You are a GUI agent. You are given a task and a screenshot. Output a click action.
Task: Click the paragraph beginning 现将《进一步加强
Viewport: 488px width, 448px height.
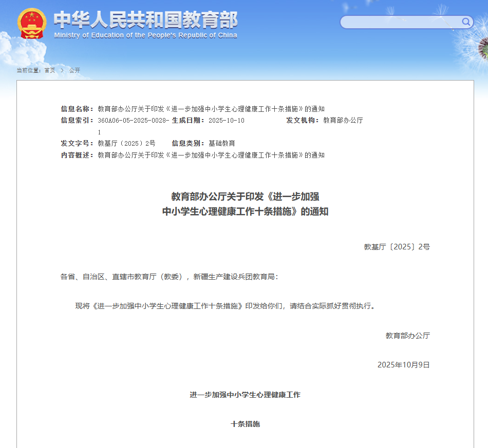[225, 306]
